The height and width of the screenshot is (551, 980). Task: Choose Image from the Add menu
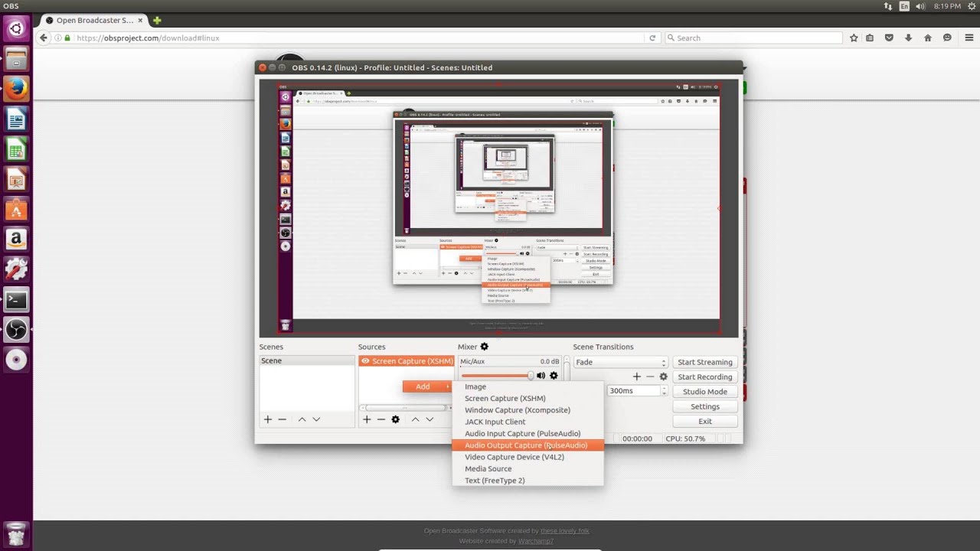528,386
